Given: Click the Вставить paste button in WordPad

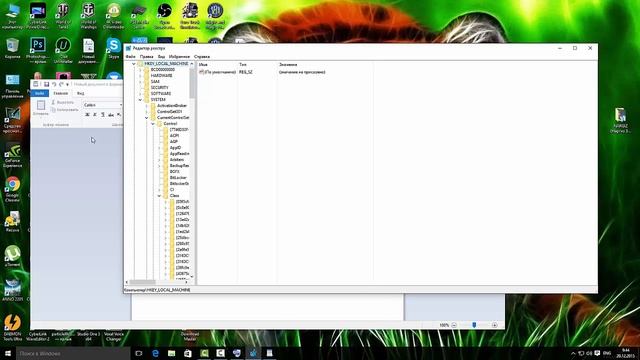Looking at the screenshot, I should tap(41, 108).
